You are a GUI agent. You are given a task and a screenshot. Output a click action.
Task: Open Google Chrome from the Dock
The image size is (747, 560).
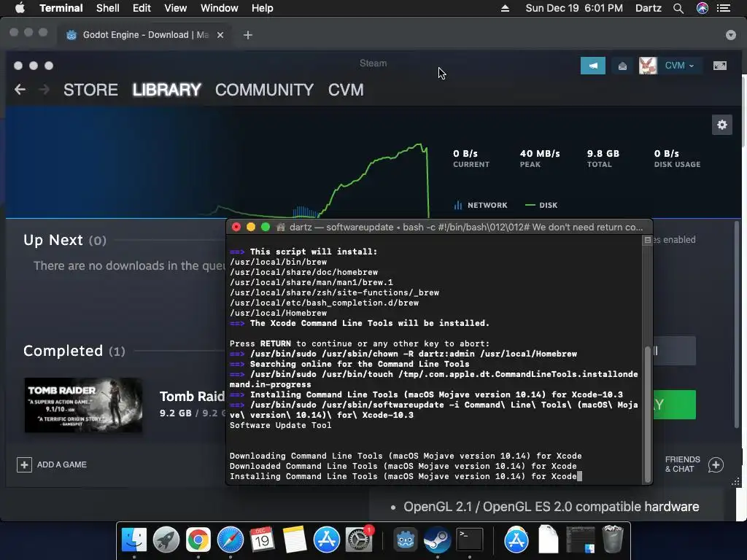click(x=198, y=540)
